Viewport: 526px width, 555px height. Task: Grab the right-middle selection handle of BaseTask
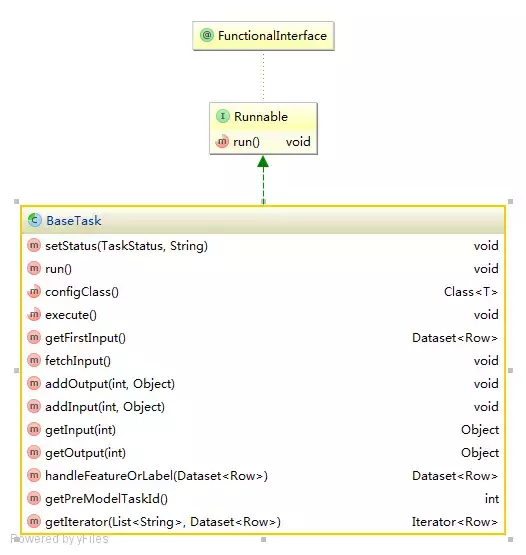(510, 370)
